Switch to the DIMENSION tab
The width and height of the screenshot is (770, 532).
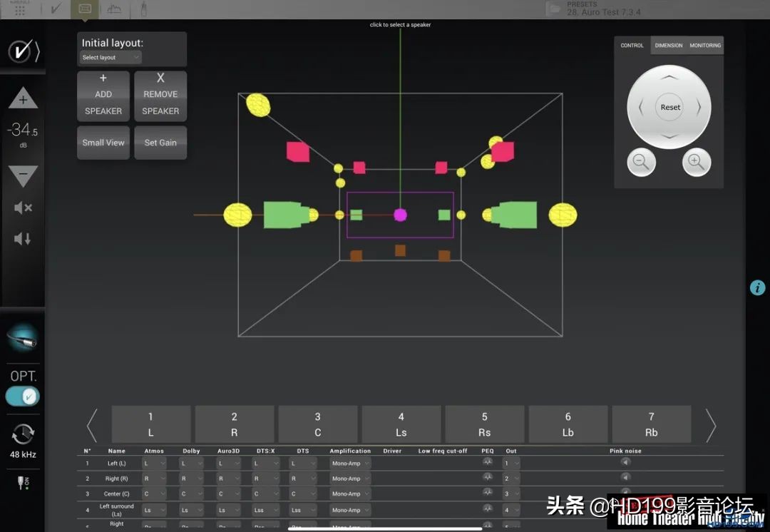point(669,46)
